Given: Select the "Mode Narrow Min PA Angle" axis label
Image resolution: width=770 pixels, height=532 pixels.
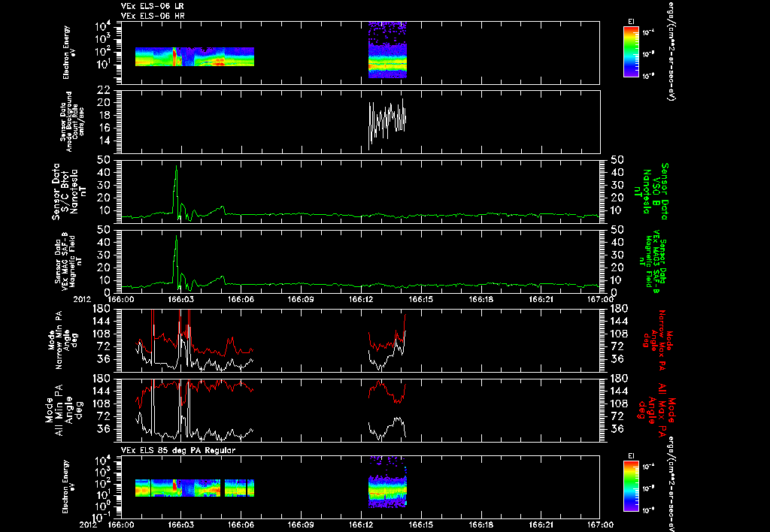Looking at the screenshot, I should tap(63, 340).
